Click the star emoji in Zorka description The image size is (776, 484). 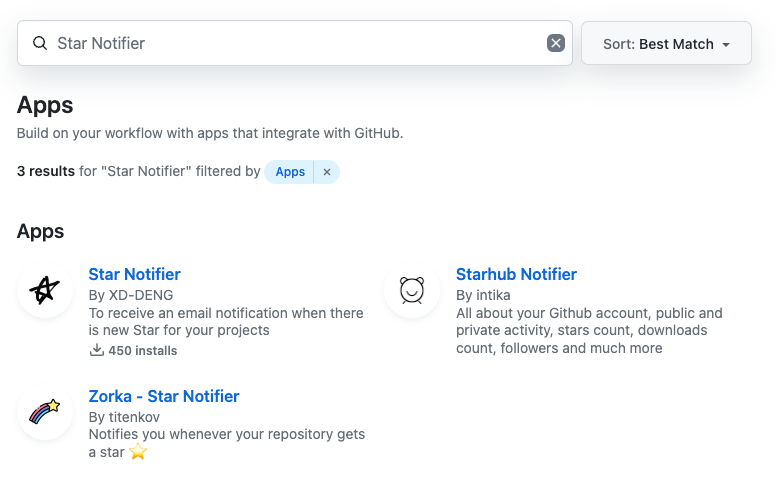pyautogui.click(x=138, y=452)
